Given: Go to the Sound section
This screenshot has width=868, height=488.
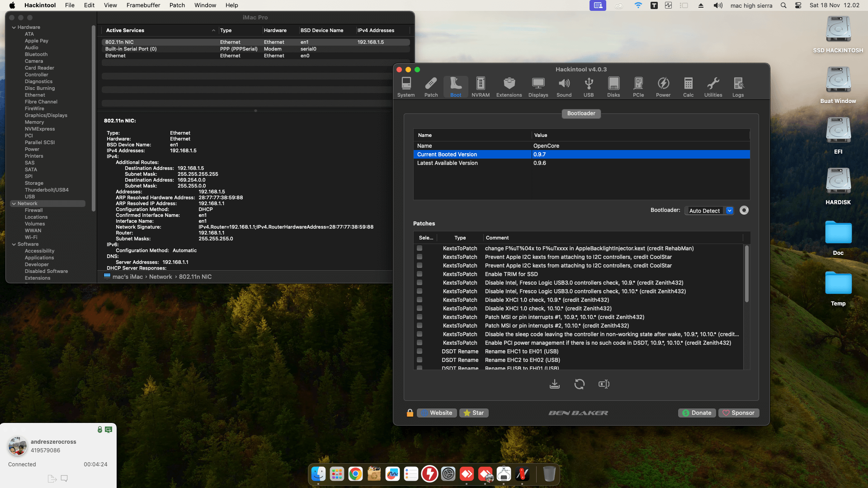Looking at the screenshot, I should (x=564, y=87).
